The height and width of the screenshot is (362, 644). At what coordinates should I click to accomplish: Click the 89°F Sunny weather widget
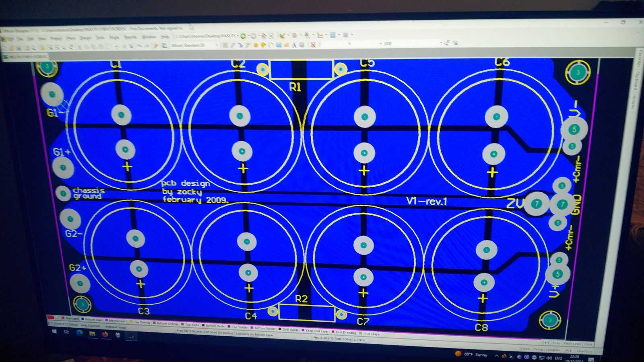click(471, 355)
